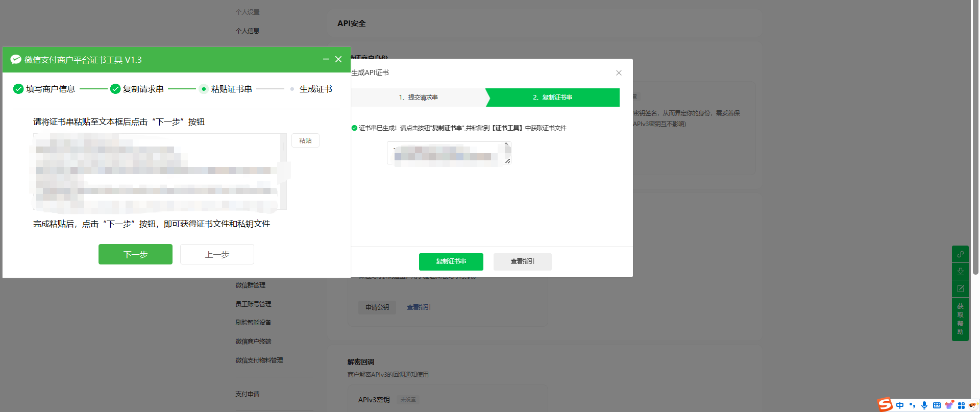The width and height of the screenshot is (980, 412).
Task: Click the link icon in right sidebar
Action: (x=960, y=254)
